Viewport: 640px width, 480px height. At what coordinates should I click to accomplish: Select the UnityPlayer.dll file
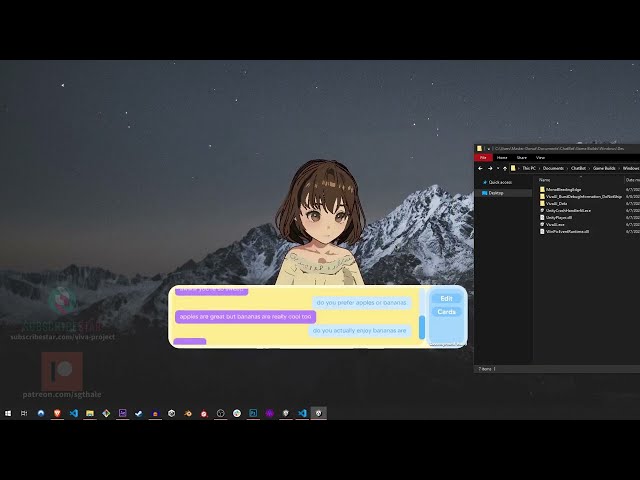click(x=558, y=218)
